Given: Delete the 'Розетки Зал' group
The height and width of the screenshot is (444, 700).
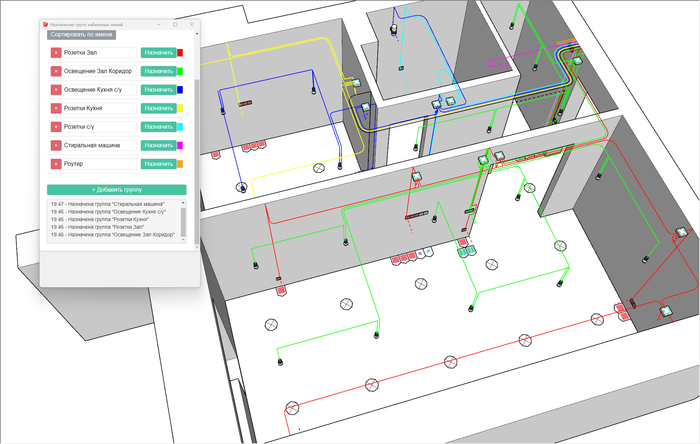Looking at the screenshot, I should point(56,53).
